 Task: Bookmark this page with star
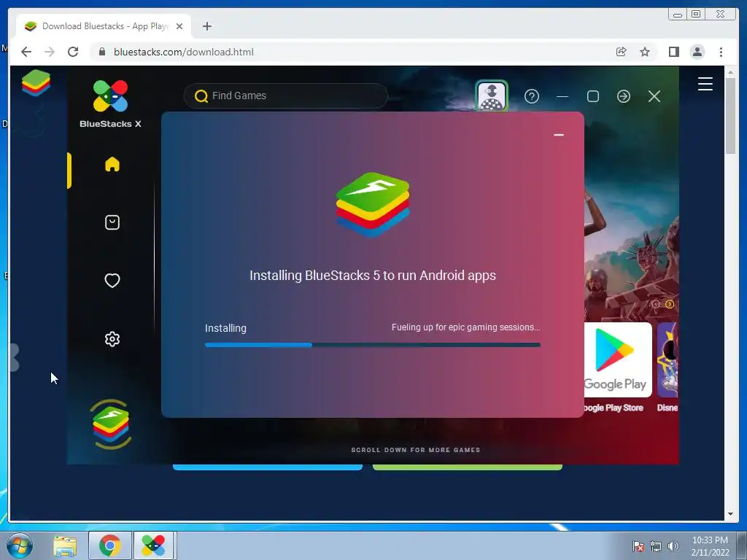tap(645, 52)
